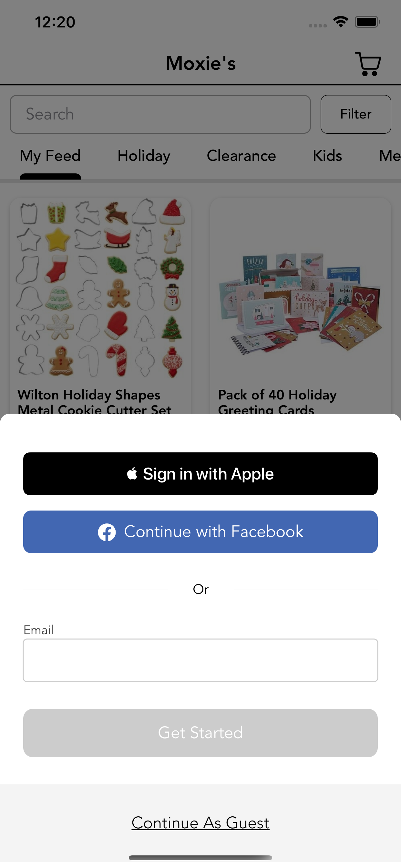Choose Continue with Facebook
Viewport: 401px width, 868px height.
[x=200, y=532]
